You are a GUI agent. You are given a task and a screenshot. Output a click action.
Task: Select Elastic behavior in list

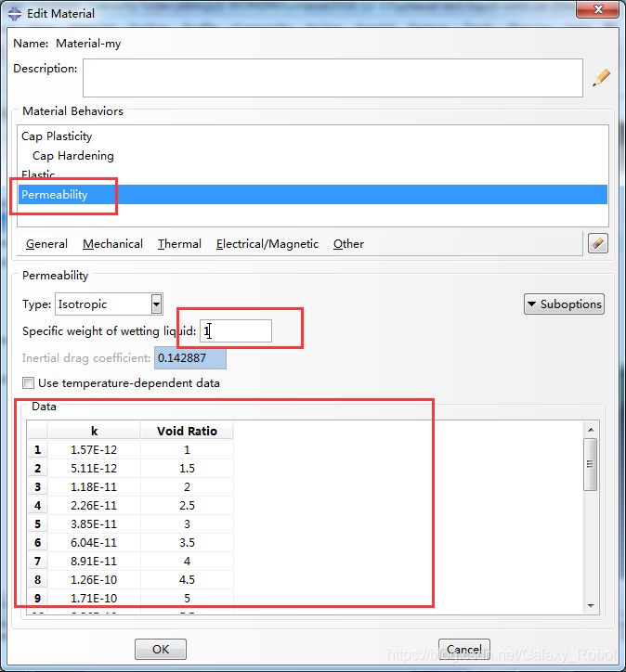(x=38, y=174)
